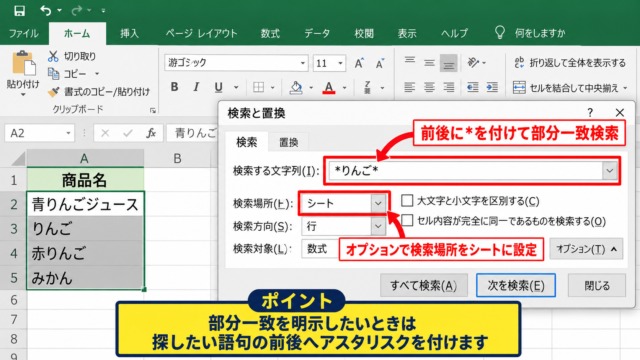The height and width of the screenshot is (360, 640).
Task: Click the Decrease Font Size icon
Action: pos(380,63)
